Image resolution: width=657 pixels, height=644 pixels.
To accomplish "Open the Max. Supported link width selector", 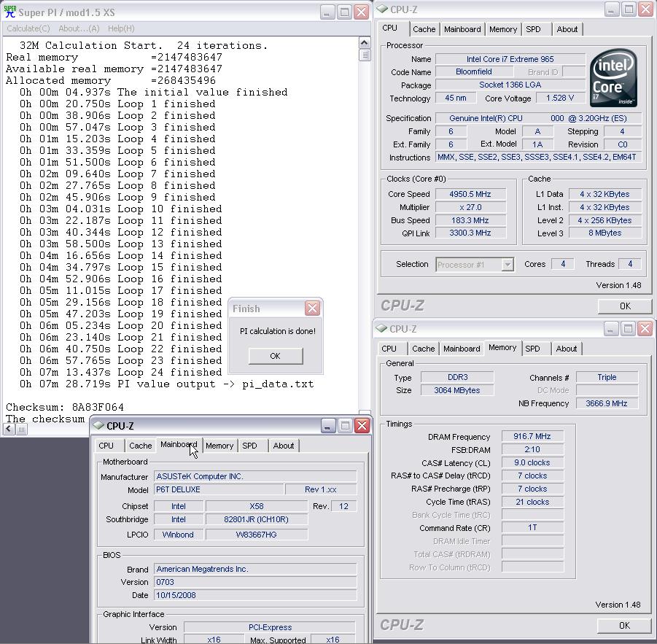I will tap(333, 639).
